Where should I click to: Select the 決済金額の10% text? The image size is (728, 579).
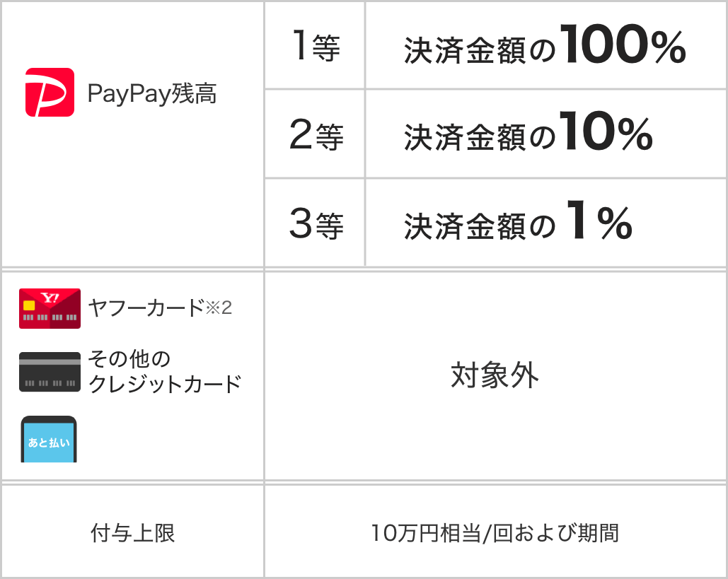point(528,136)
